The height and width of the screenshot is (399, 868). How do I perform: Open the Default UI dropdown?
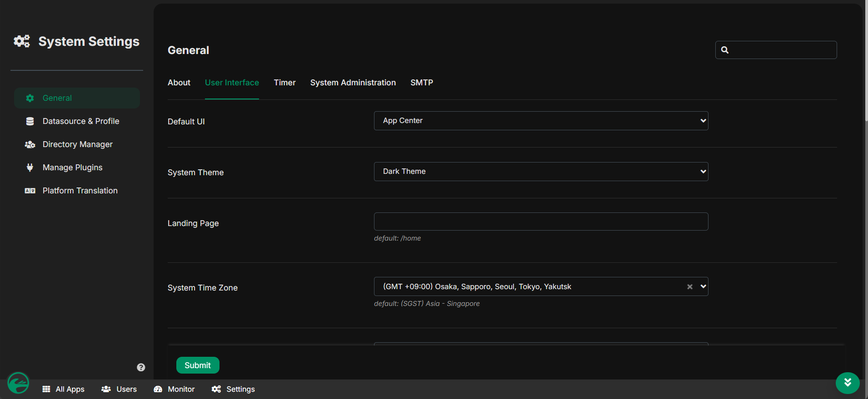pos(541,121)
